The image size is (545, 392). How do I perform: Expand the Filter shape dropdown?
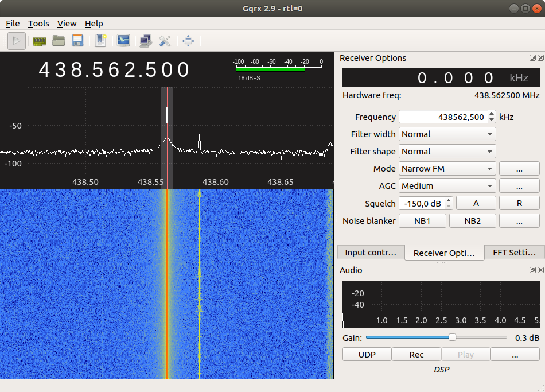pyautogui.click(x=447, y=152)
